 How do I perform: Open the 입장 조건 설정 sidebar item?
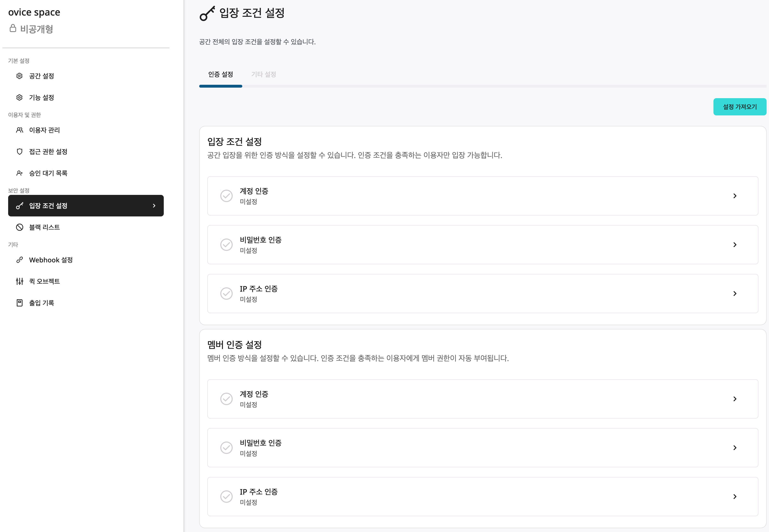click(x=86, y=206)
